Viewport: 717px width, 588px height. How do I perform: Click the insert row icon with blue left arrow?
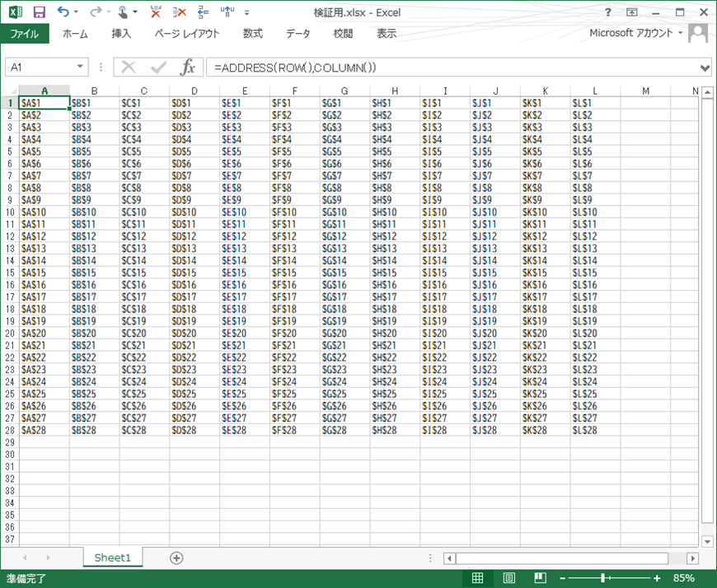[203, 12]
